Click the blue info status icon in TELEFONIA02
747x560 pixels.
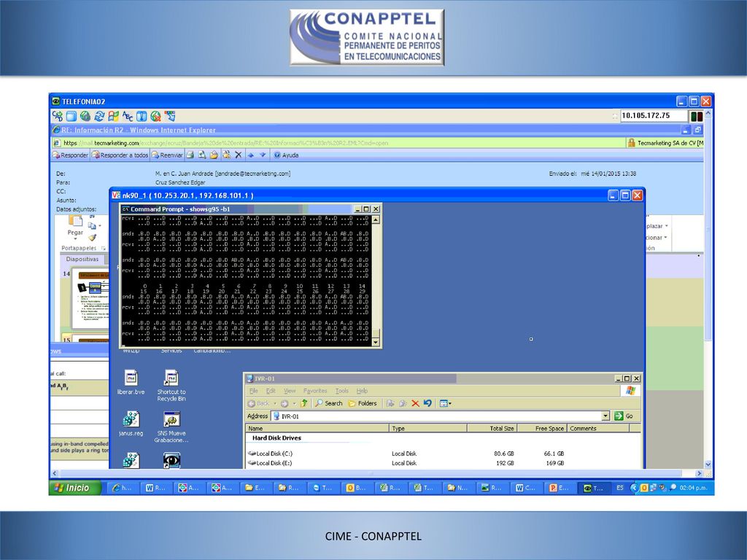[x=142, y=116]
